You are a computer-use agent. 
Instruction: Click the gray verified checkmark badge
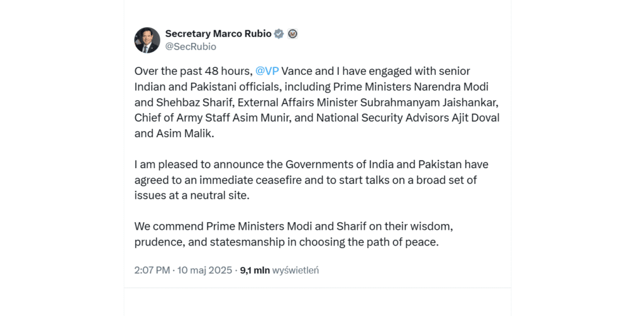[279, 34]
